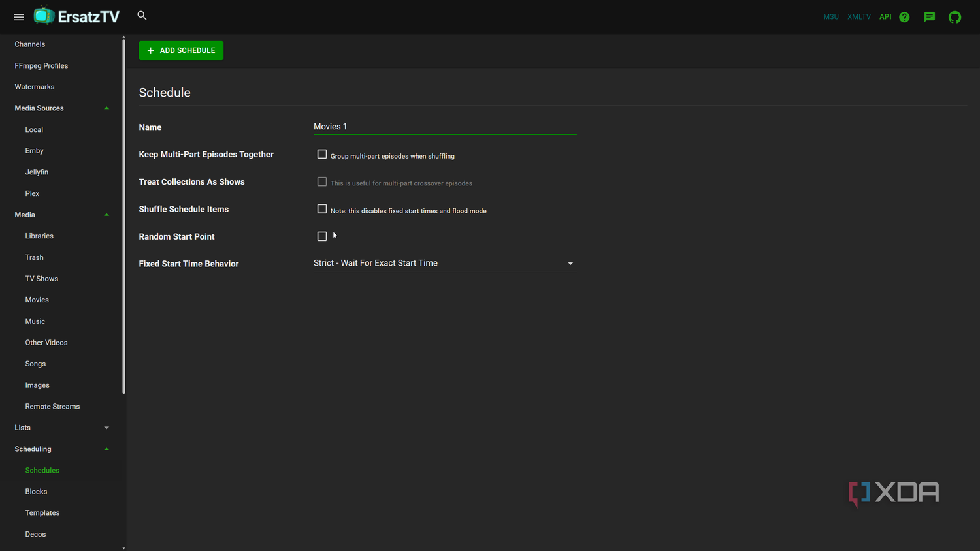Enable Keep Multi-Part Episodes Together checkbox
Viewport: 980px width, 551px height.
click(x=322, y=155)
